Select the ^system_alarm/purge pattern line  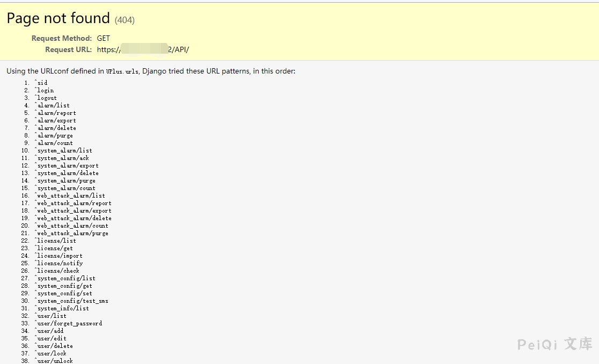[65, 180]
